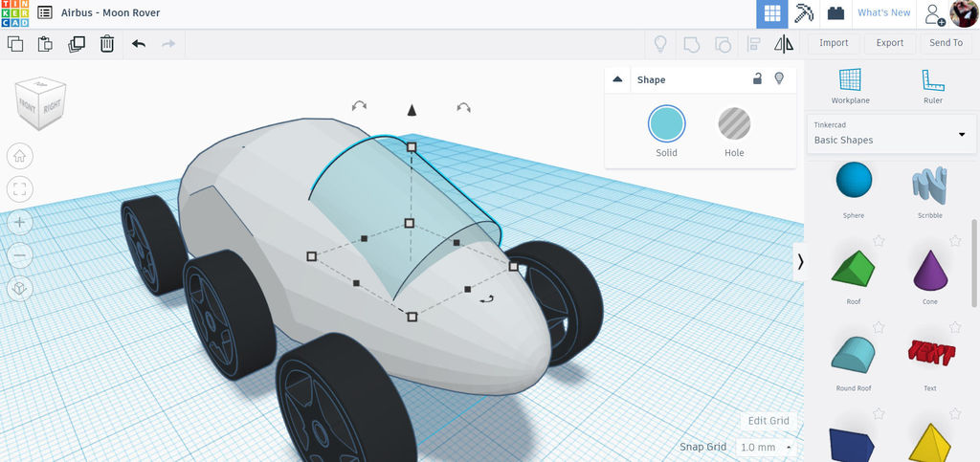Pick the red Text shape
Image resolution: width=980 pixels, height=462 pixels.
tap(930, 352)
